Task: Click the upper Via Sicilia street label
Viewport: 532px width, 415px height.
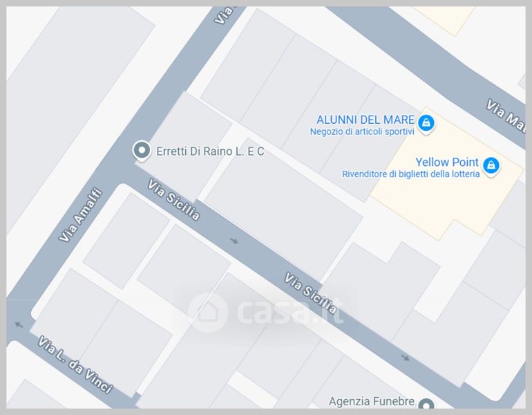Action: [173, 200]
